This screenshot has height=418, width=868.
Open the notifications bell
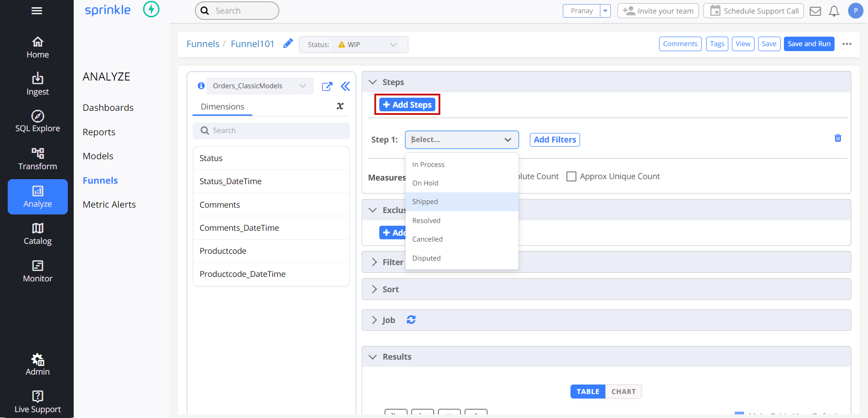pyautogui.click(x=834, y=11)
